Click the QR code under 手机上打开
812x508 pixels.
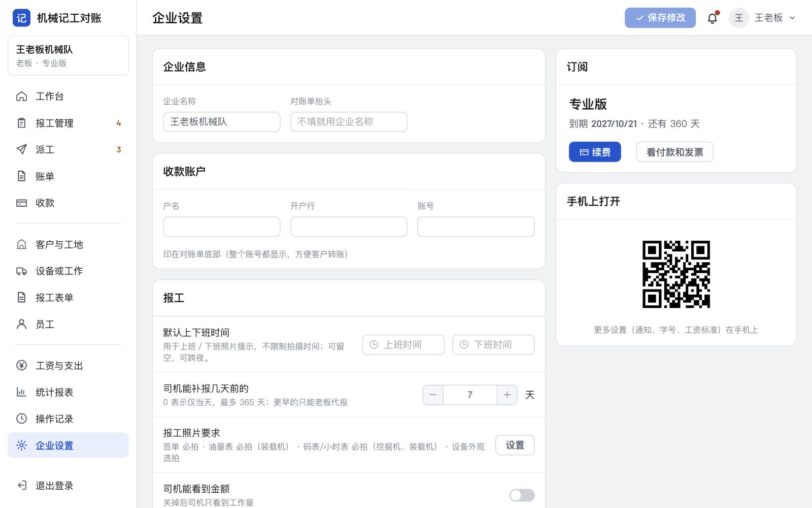pyautogui.click(x=676, y=274)
